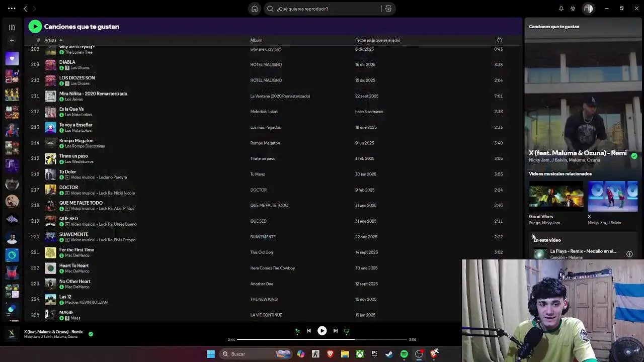Toggle Artista sort order arrow

[x=61, y=40]
